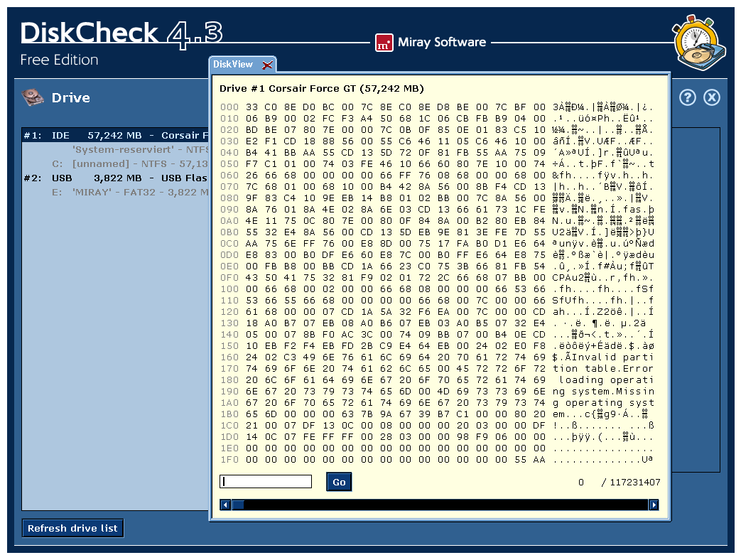
Task: Click hex offset 1F0 row label
Action: coord(229,459)
